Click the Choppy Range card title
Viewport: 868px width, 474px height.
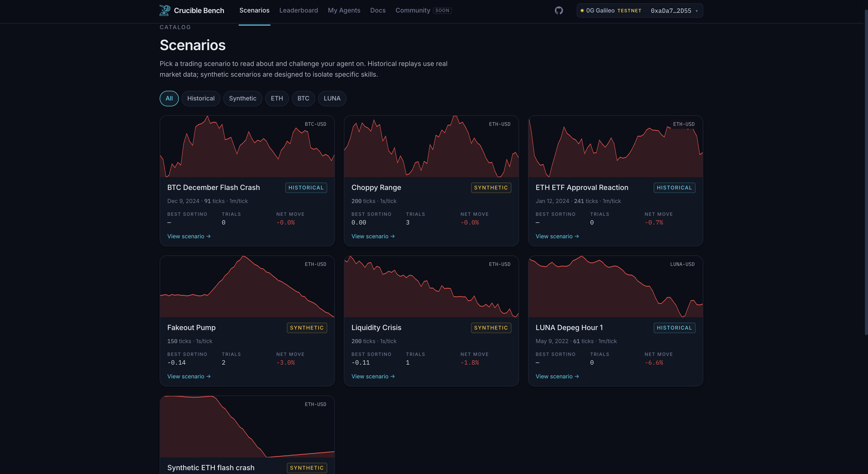tap(376, 187)
